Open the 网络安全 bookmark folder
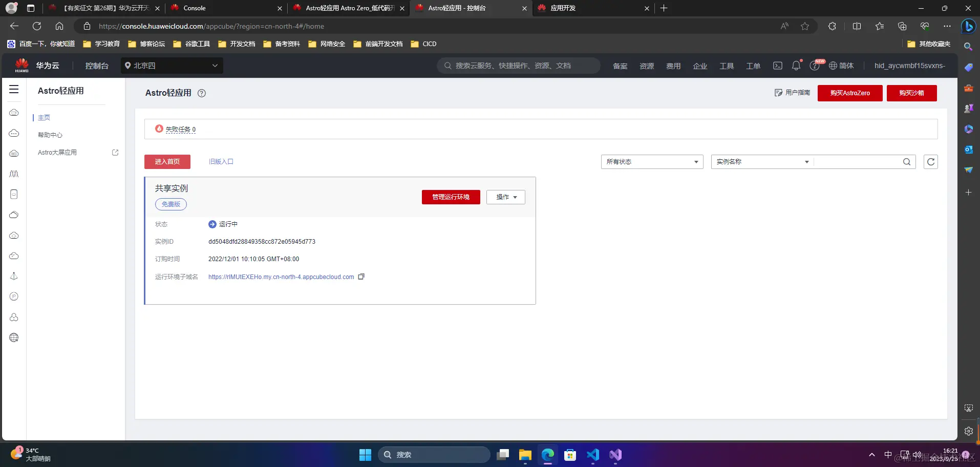 pos(327,44)
